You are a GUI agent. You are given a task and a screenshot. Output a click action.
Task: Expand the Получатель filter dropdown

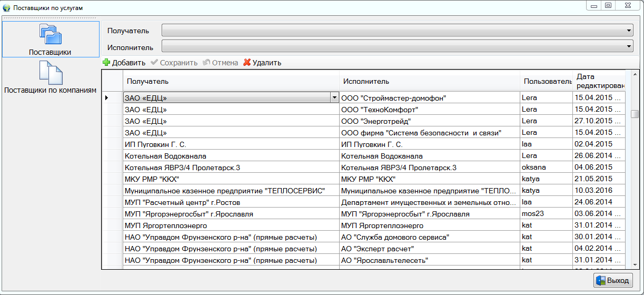coord(629,31)
